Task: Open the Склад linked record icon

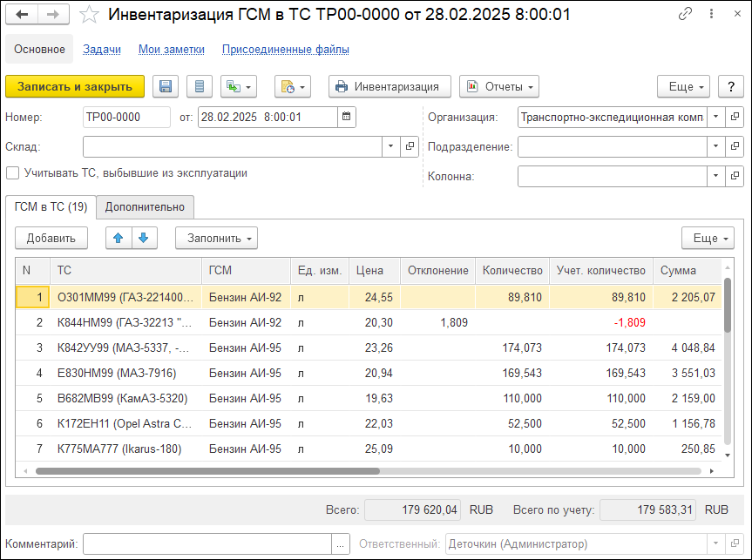Action: (410, 146)
